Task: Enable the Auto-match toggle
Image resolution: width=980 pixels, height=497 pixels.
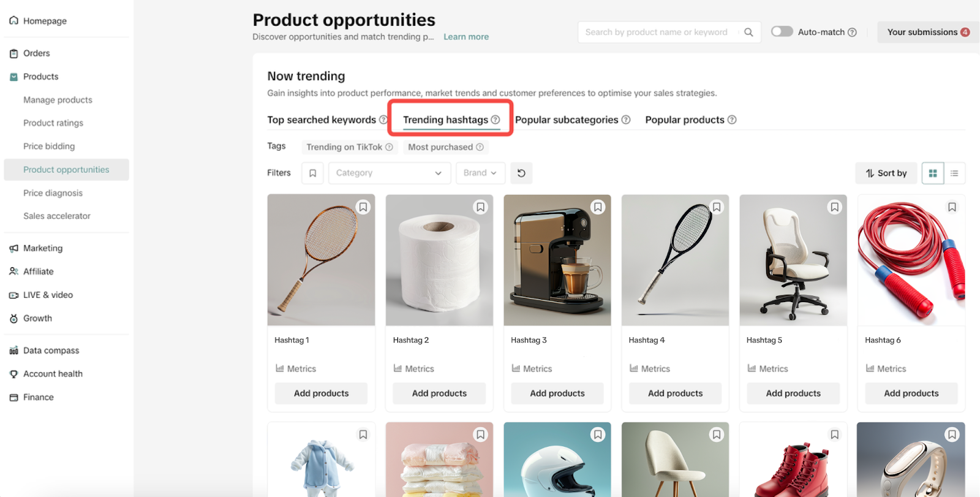Action: tap(782, 32)
